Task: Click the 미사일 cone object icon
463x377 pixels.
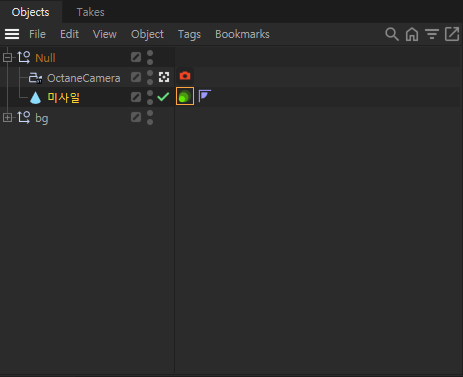Action: 35,98
